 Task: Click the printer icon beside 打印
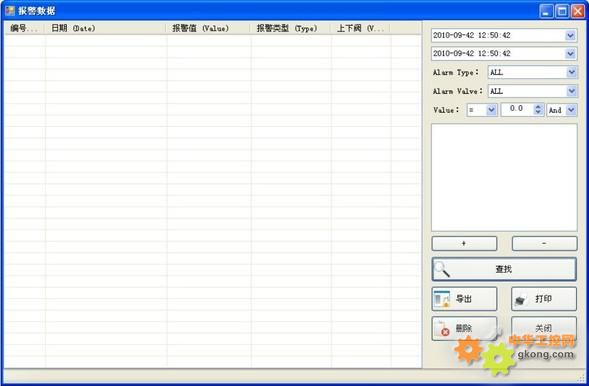[x=520, y=300]
